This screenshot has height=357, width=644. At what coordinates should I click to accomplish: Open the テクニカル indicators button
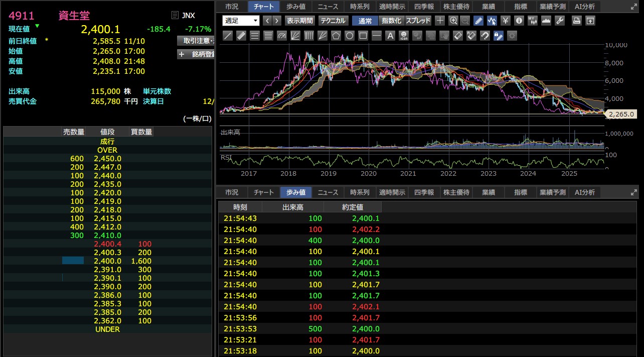click(333, 21)
